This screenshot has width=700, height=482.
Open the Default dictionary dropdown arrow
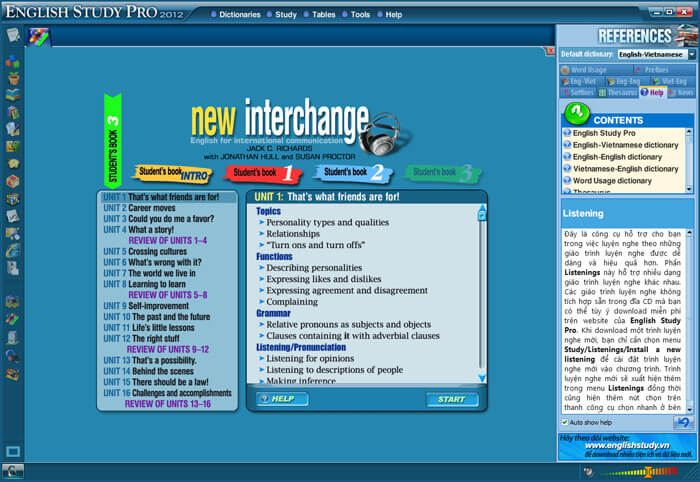(x=692, y=54)
